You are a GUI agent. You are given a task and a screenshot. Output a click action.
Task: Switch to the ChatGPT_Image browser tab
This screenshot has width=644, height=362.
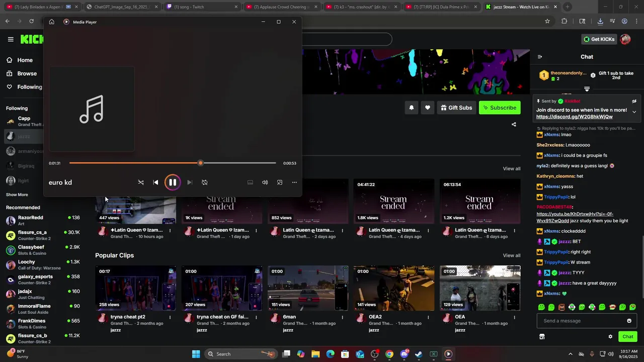[121, 7]
